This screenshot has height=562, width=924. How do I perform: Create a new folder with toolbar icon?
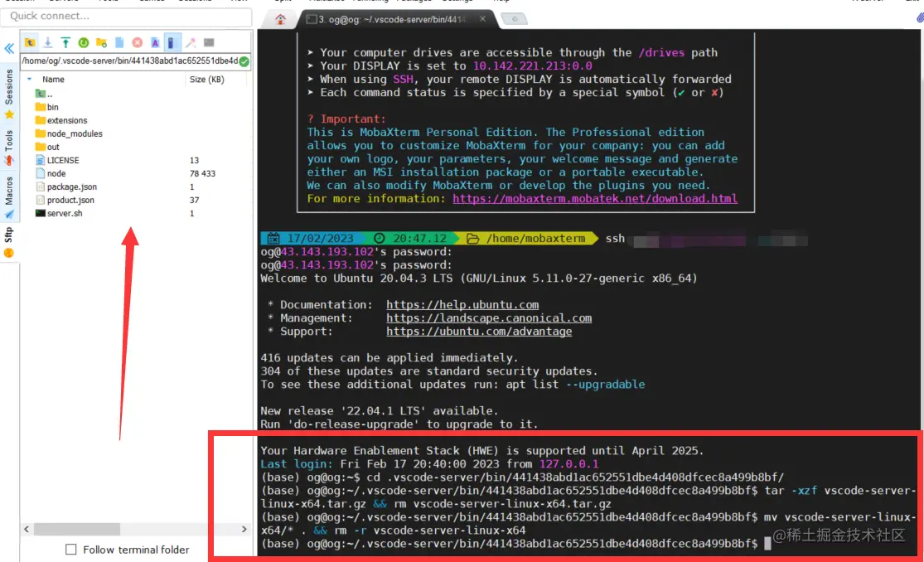tap(101, 42)
